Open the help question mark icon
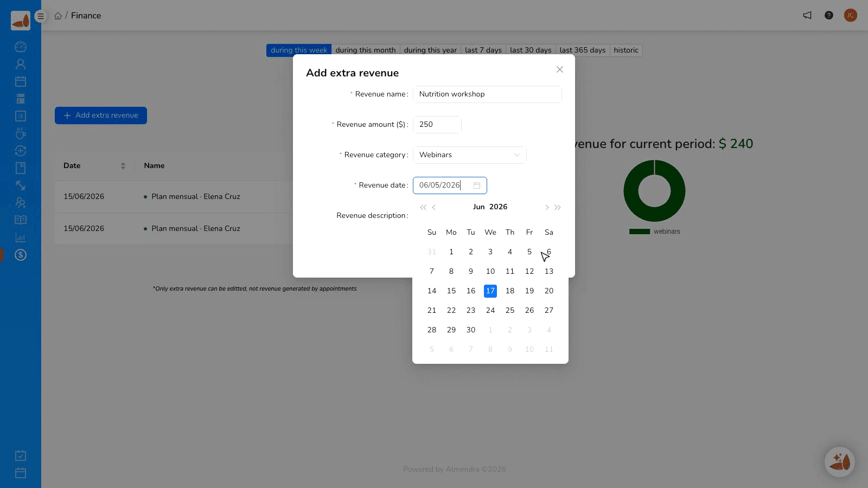Image resolution: width=868 pixels, height=488 pixels. click(x=829, y=15)
